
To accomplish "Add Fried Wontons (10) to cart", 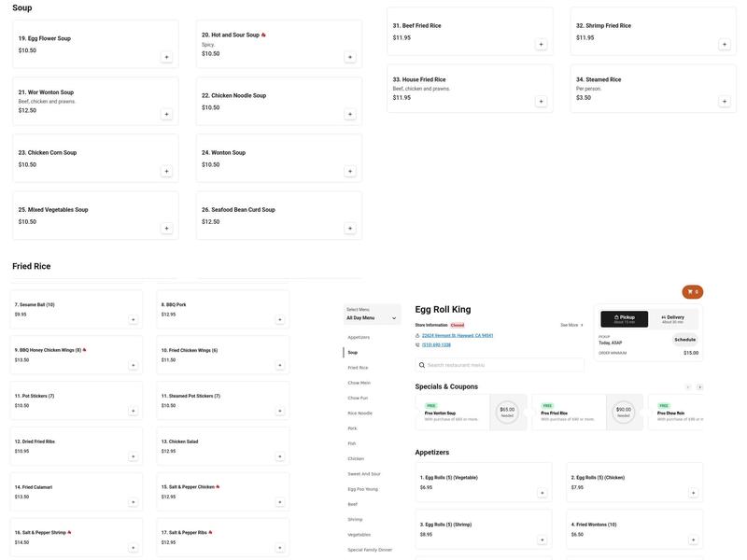I will point(693,539).
